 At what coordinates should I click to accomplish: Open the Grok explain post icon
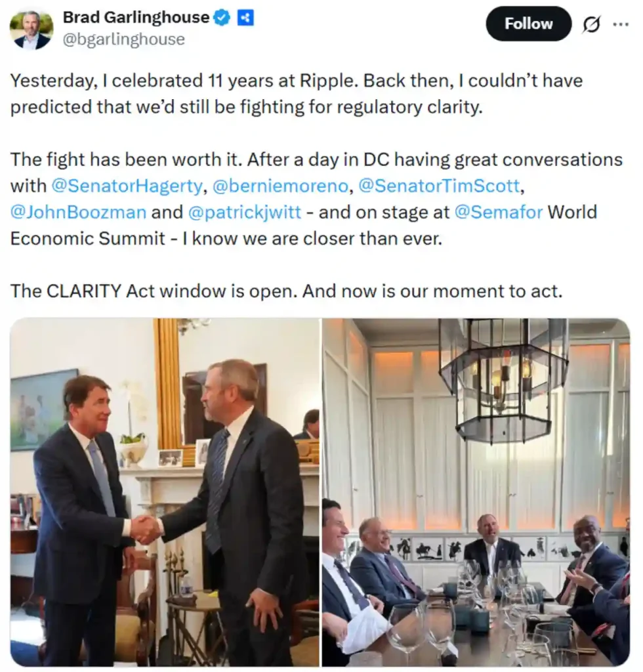[x=591, y=24]
